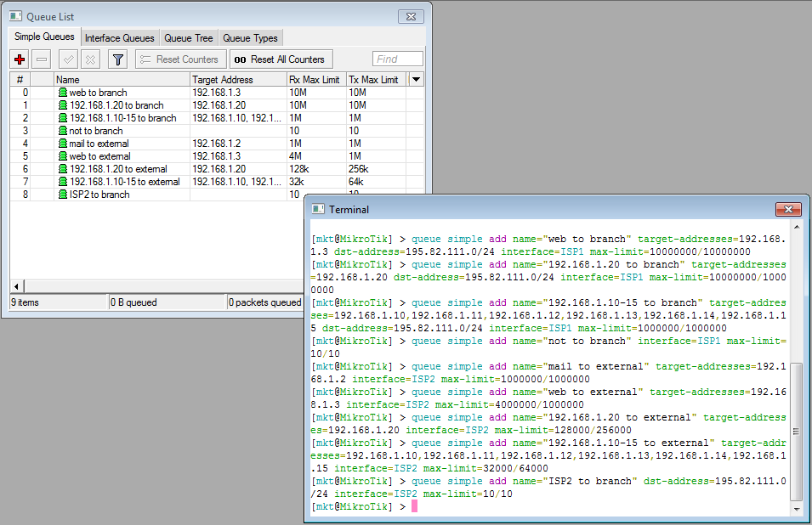Open the Queue Tree tab
This screenshot has width=812, height=525.
point(189,38)
